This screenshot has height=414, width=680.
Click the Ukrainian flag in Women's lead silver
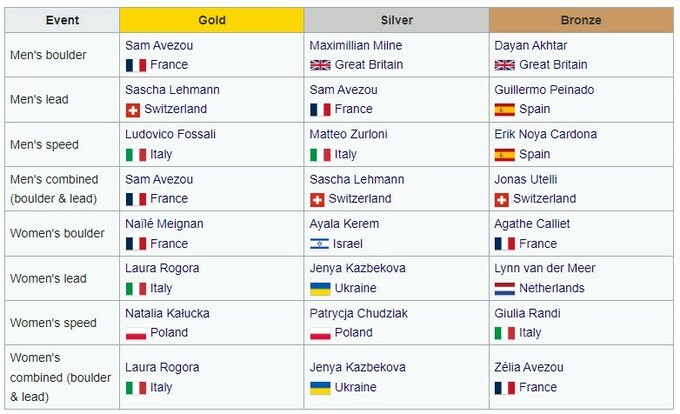click(x=320, y=288)
